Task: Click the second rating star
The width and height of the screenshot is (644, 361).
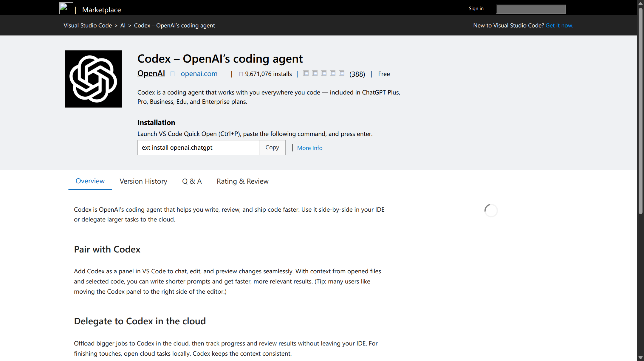Action: (x=315, y=73)
